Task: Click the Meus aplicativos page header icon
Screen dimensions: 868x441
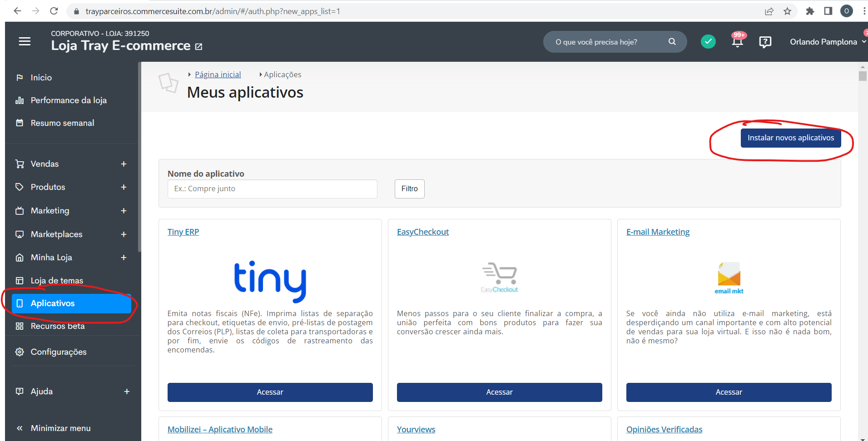Action: tap(169, 83)
